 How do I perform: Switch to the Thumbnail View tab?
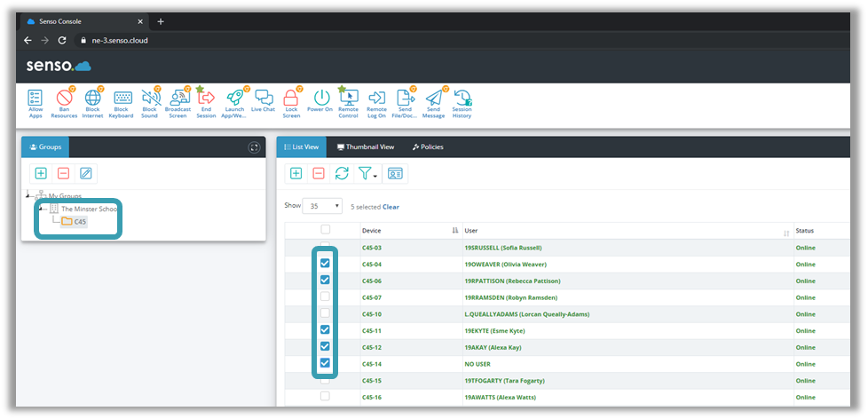[x=366, y=147]
